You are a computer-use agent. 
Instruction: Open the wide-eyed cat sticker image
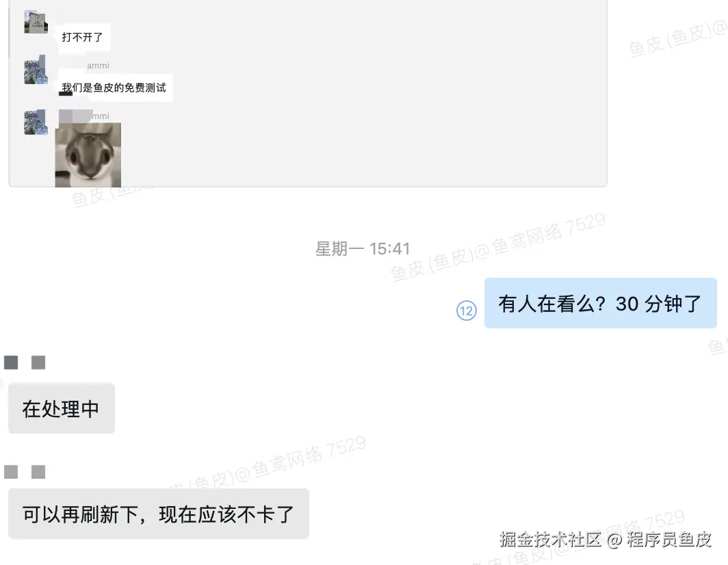[x=88, y=155]
